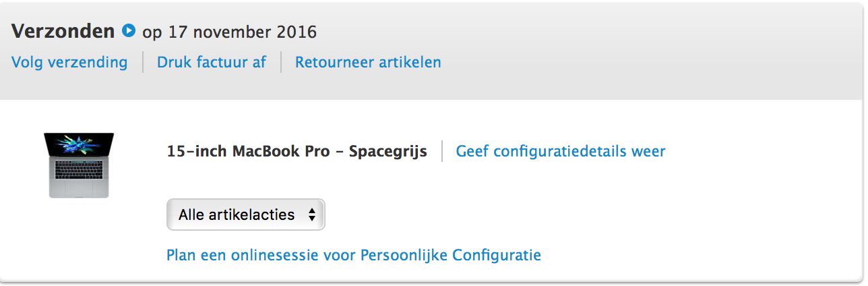This screenshot has height=286, width=868.
Task: Click the divider between Volg verzending and Druk factuur af
Action: (x=142, y=62)
